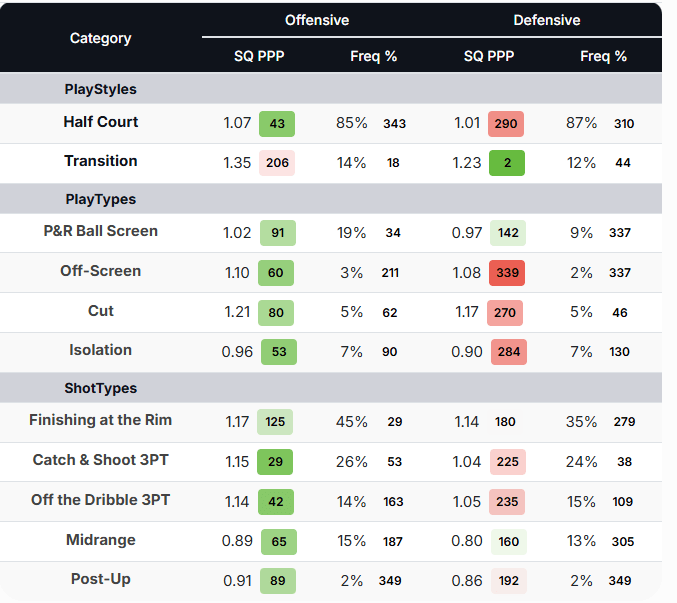The image size is (677, 603).
Task: Click the green Transition defensive rank 2 badge
Action: (x=506, y=163)
